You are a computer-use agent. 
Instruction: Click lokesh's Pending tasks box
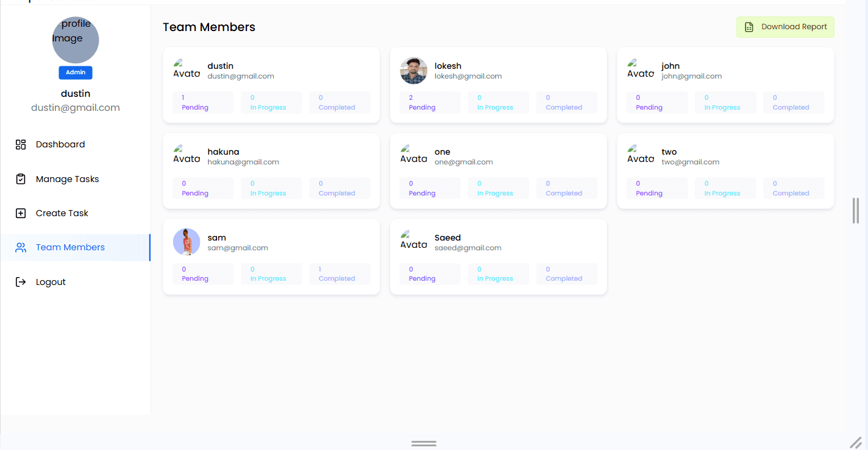pos(430,102)
